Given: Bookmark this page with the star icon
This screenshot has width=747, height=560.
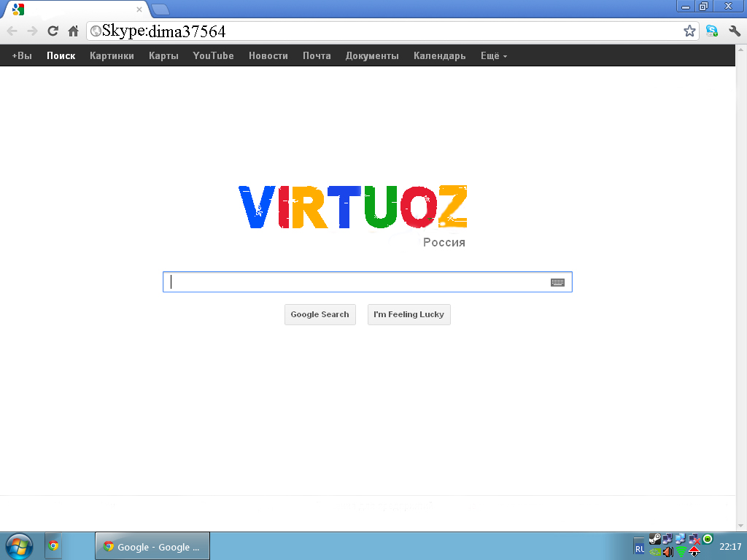Looking at the screenshot, I should 689,31.
